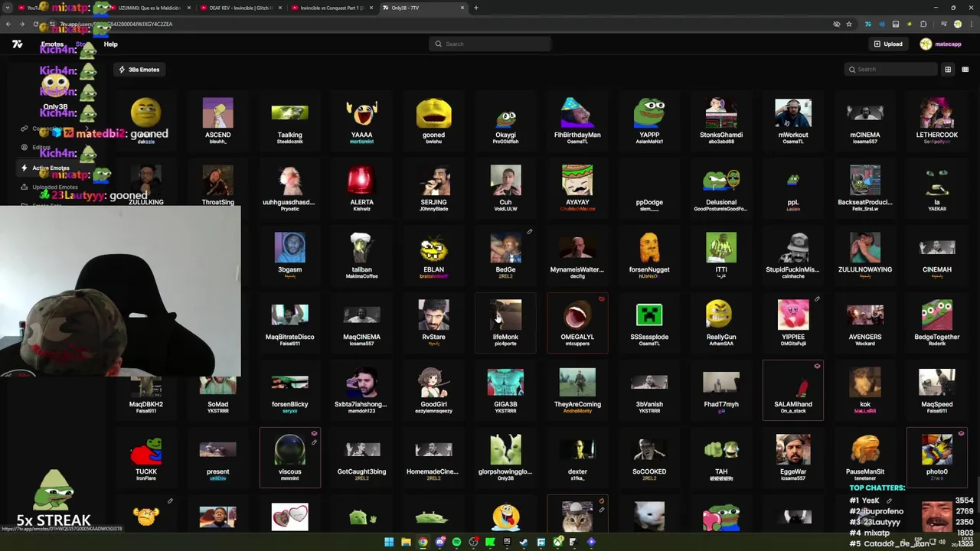
Task: Open the TheyAreComing emote
Action: click(x=577, y=390)
